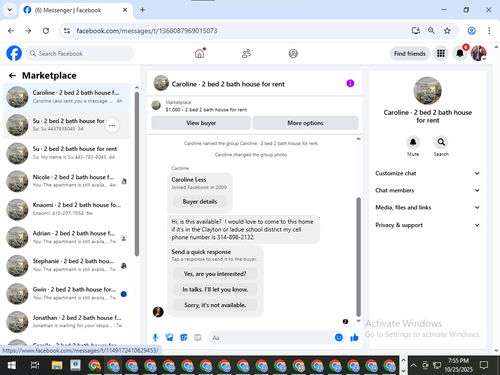Screen dimensions: 500x375
Task: Open Buyer details for Caroline Less
Action: 200,202
